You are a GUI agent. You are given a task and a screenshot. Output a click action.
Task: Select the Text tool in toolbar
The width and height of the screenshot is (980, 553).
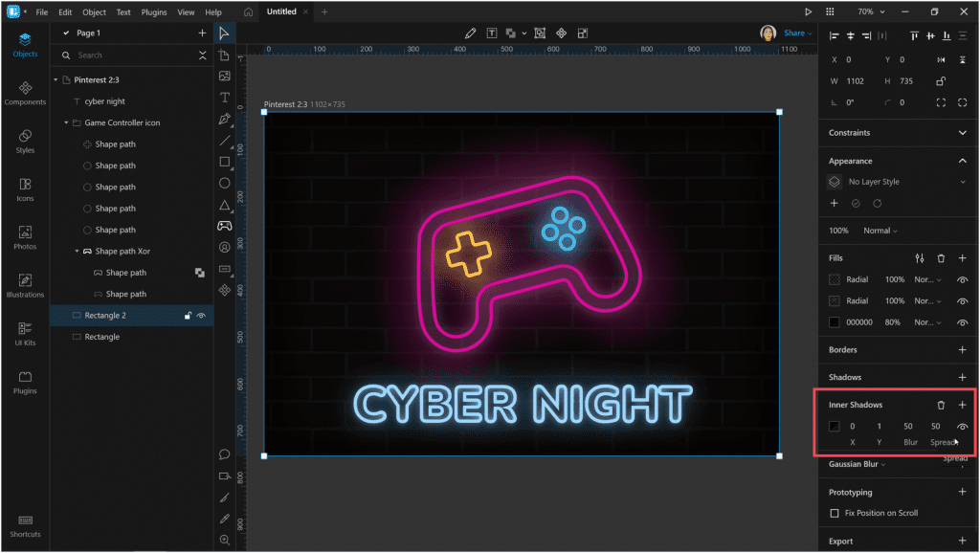[224, 98]
